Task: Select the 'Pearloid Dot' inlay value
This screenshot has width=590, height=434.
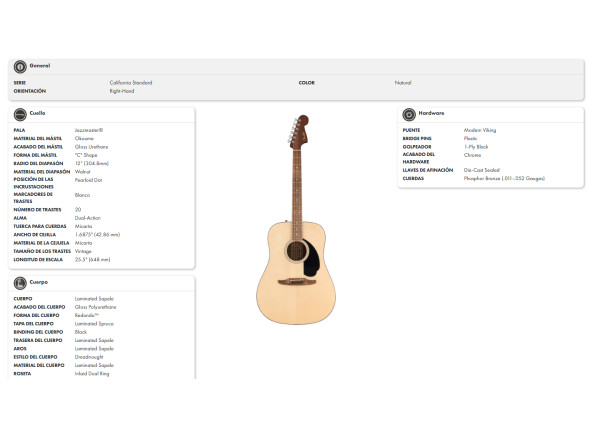Action: pos(88,180)
